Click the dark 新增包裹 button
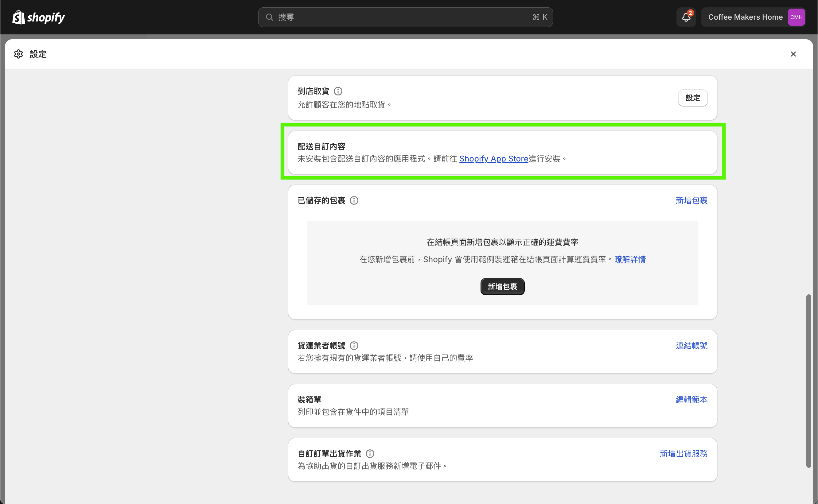The image size is (818, 504). (x=502, y=287)
